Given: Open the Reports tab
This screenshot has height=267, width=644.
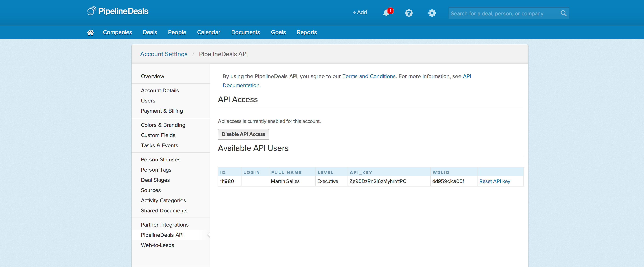Looking at the screenshot, I should pyautogui.click(x=306, y=32).
